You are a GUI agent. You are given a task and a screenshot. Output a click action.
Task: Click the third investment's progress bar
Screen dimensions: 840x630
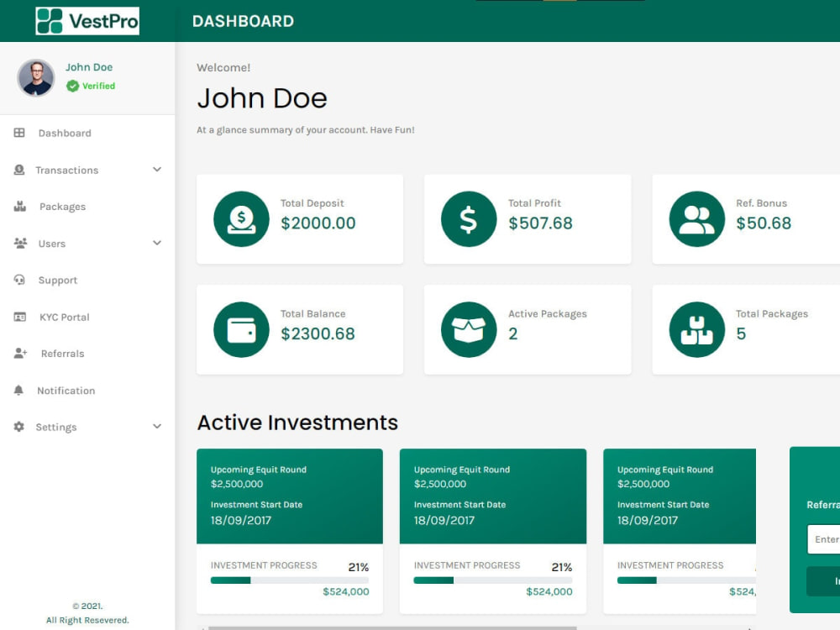(x=686, y=580)
